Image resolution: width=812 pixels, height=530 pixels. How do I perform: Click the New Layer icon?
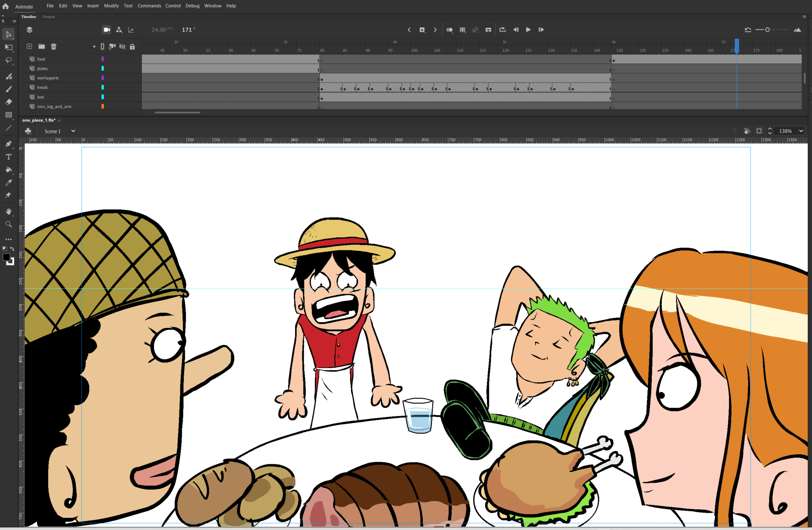(x=29, y=46)
